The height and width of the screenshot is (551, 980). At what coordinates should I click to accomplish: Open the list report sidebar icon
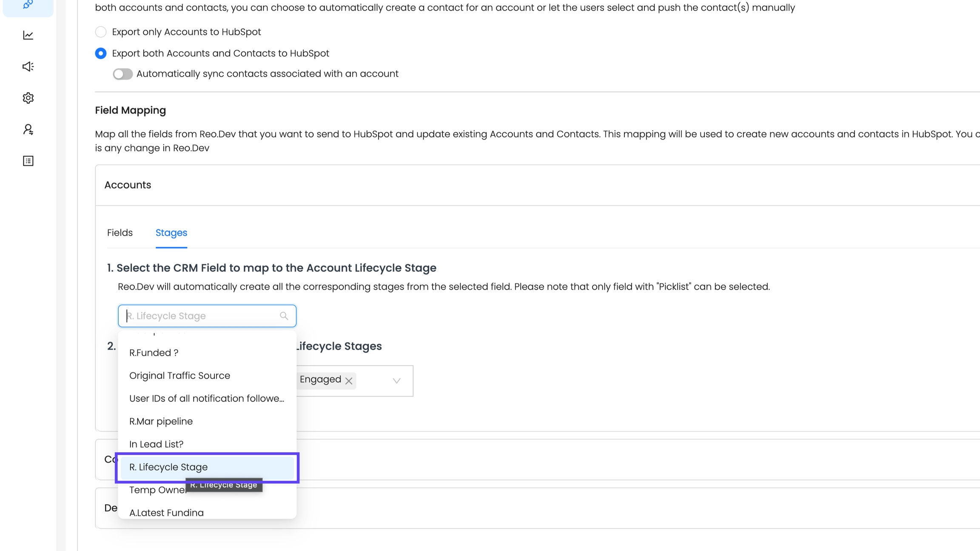(28, 161)
